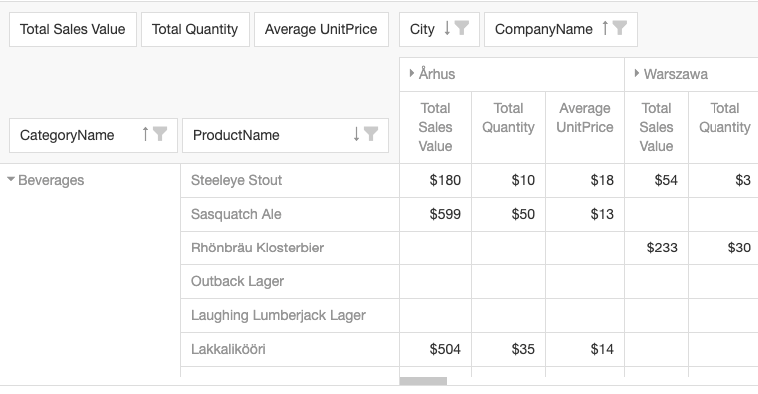Screen dimensions: 758x394
Task: Click the $13 Sasquatch Ale unit price cell
Action: [x=585, y=214]
